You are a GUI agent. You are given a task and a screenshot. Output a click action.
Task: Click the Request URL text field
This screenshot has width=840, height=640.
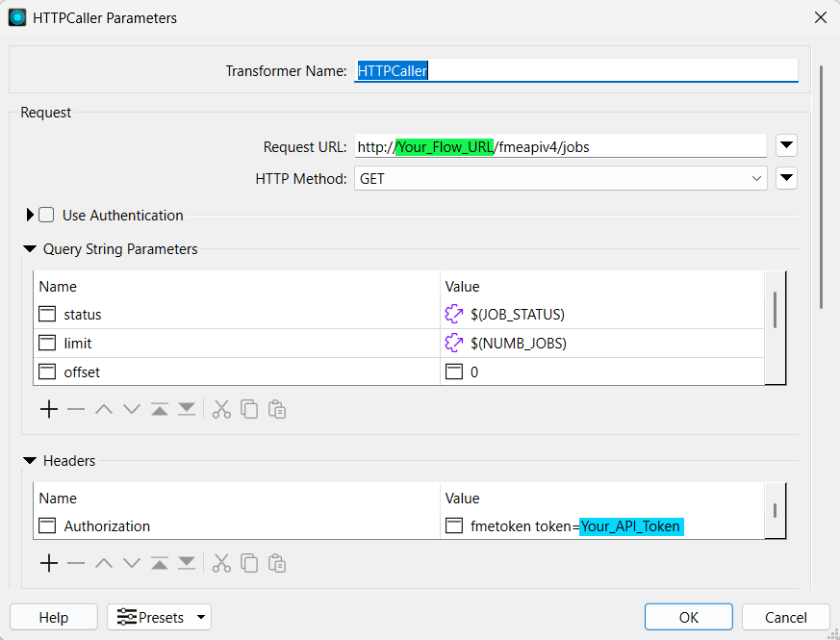[x=560, y=146]
